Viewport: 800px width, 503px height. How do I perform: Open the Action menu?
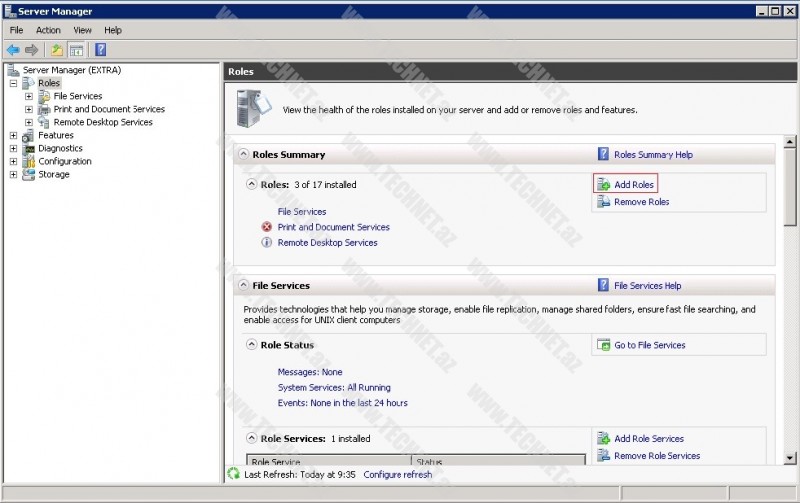48,31
